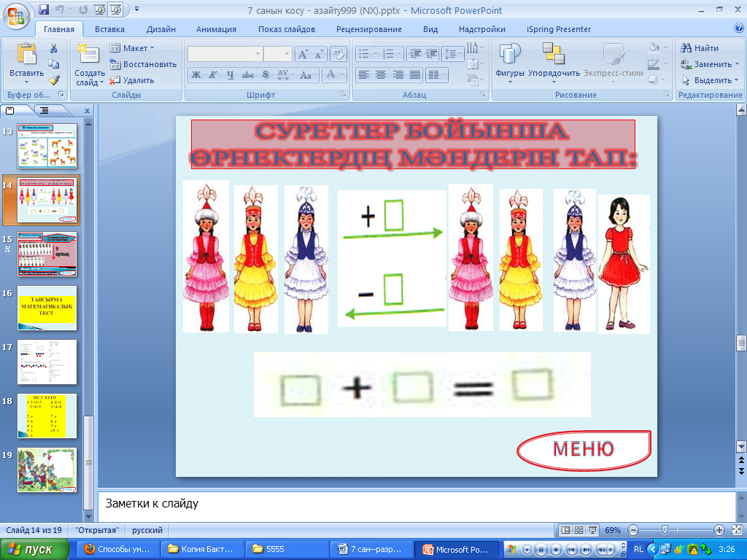Align text right in paragraph group
Image resolution: width=747 pixels, height=560 pixels.
point(398,75)
